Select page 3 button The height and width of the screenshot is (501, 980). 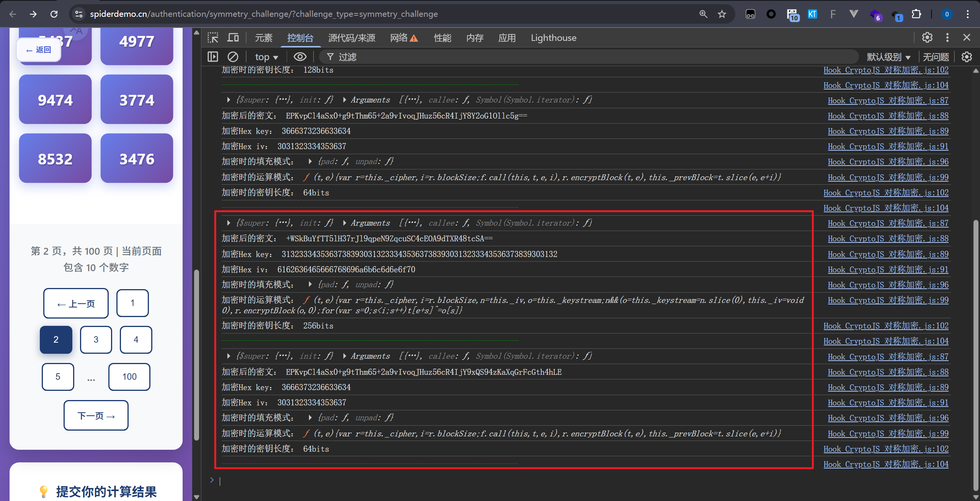(x=96, y=340)
